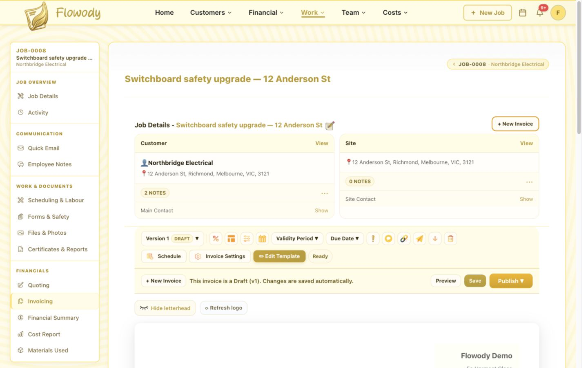Click the percent discount icon in invoice toolbar

[x=216, y=238]
